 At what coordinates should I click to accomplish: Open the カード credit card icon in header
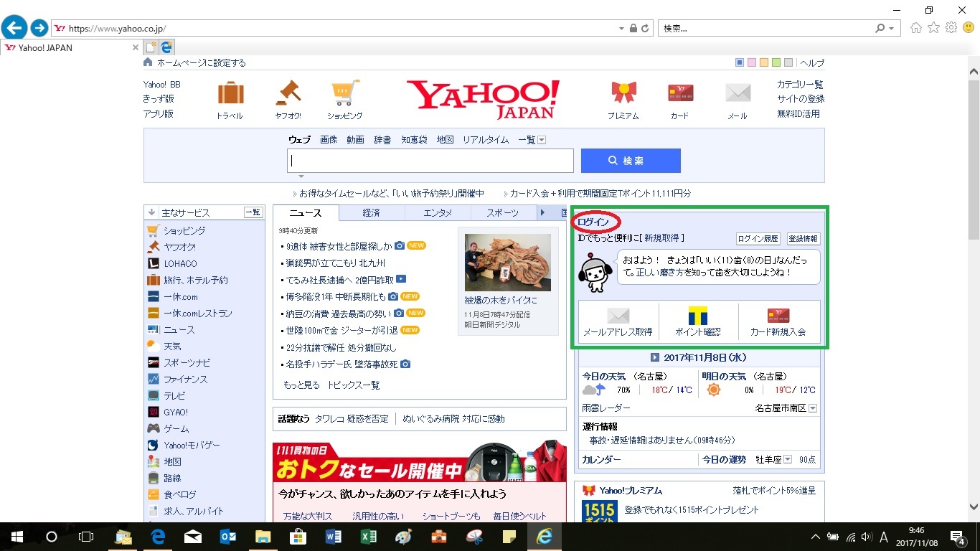680,93
